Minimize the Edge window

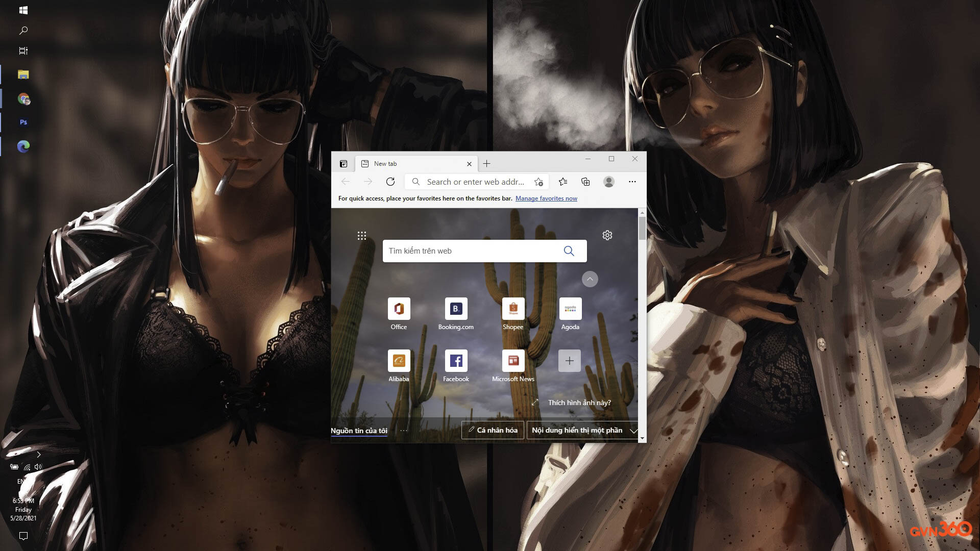point(588,159)
